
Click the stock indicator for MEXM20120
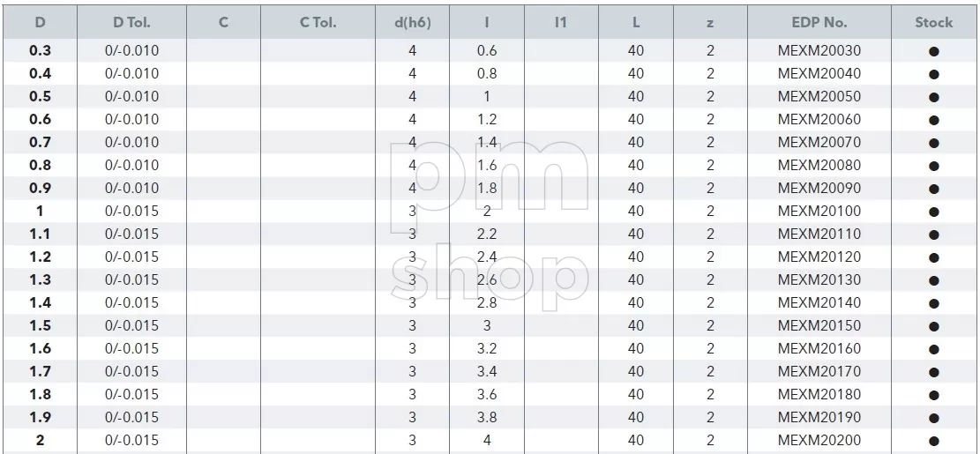click(x=934, y=258)
